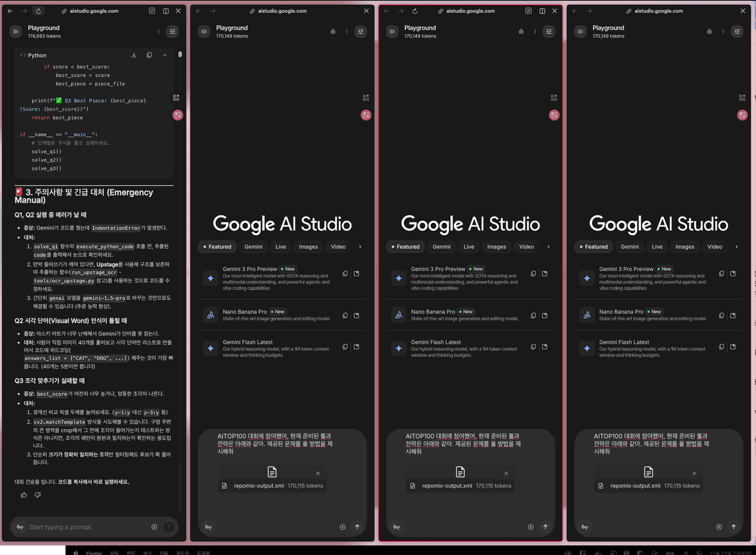Viewport: 756px width, 555px height.
Task: Copy the Python code snippet
Action: point(149,55)
